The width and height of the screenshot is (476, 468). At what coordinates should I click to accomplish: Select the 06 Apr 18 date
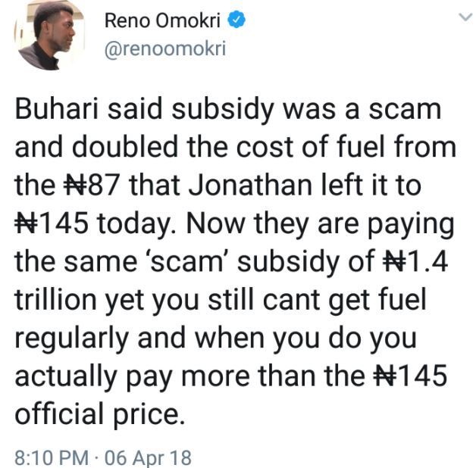coord(148,457)
